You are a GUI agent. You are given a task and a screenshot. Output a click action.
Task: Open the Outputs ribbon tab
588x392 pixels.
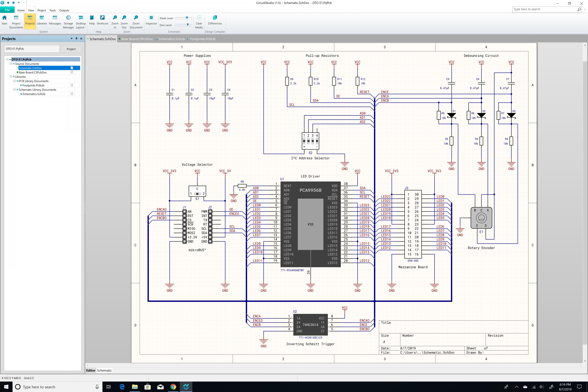pos(64,10)
